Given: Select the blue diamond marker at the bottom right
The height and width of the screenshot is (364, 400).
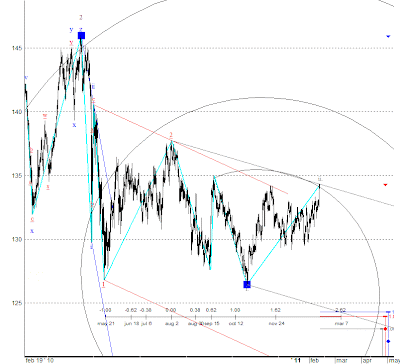Looking at the screenshot, I should [388, 341].
